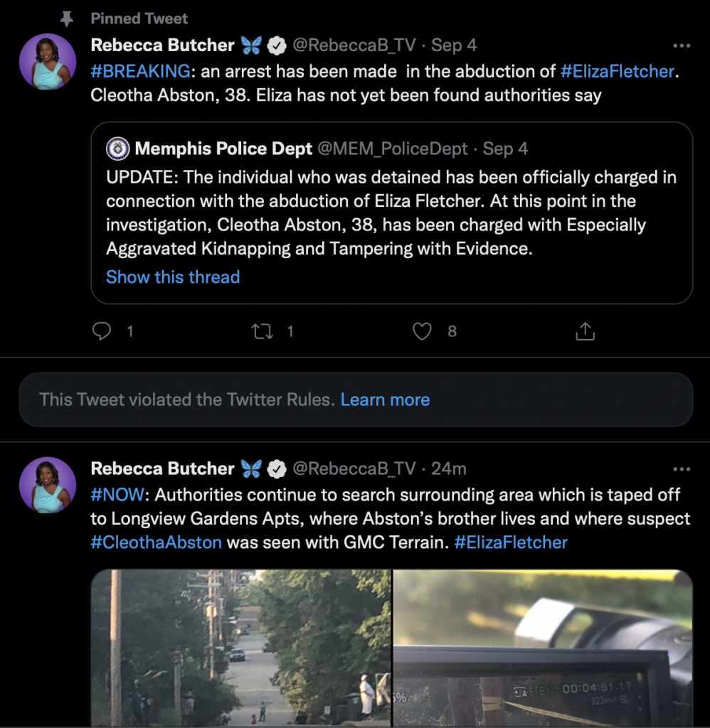This screenshot has width=710, height=728.
Task: Click the pin icon above pinned tweet
Action: click(68, 19)
